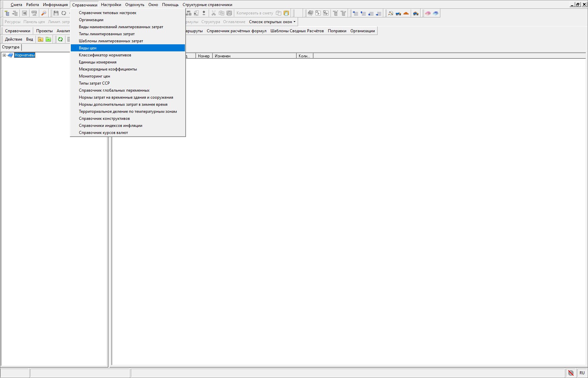The image size is (588, 378).
Task: Click the PDF export icon
Action: [x=34, y=13]
